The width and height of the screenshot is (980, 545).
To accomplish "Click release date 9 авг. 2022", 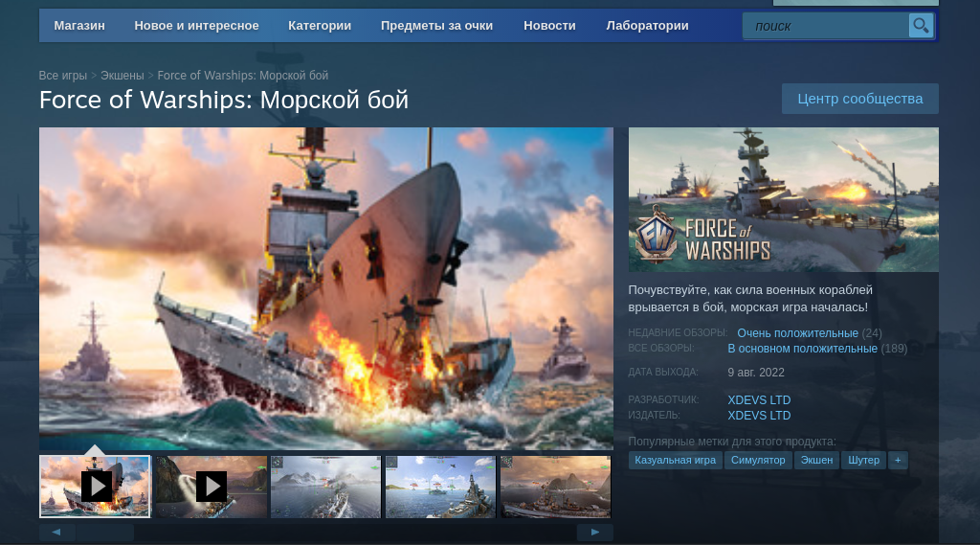I will point(756,373).
